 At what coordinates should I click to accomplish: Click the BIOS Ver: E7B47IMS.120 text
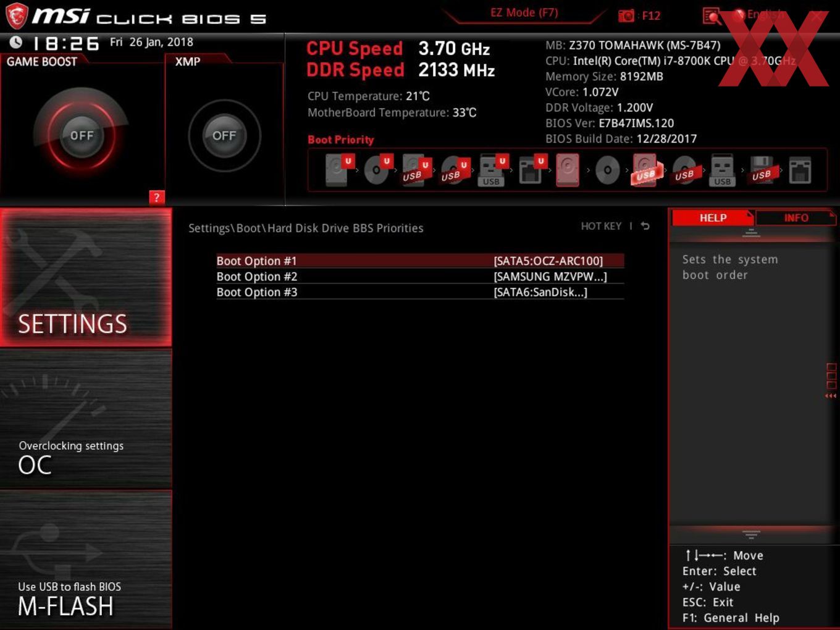(x=610, y=123)
